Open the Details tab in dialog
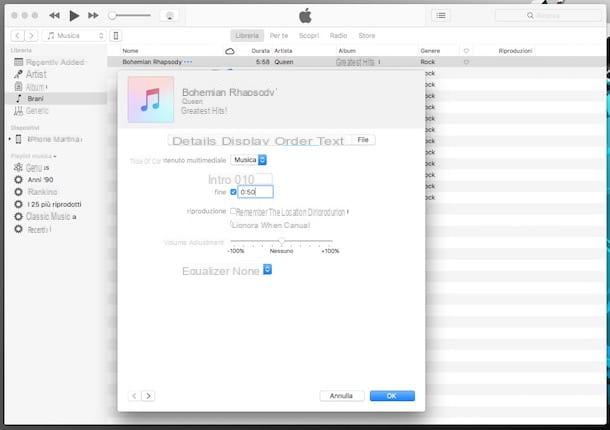Viewport: 610px width, 430px height. pyautogui.click(x=194, y=141)
